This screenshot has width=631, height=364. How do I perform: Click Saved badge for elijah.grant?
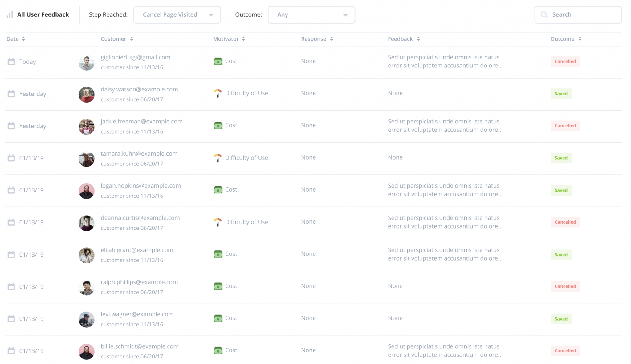[561, 255]
